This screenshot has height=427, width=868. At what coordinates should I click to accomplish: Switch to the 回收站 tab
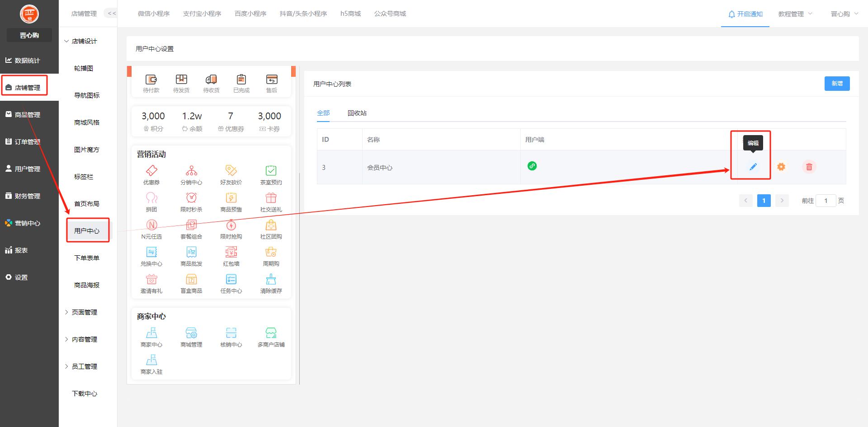tap(357, 113)
